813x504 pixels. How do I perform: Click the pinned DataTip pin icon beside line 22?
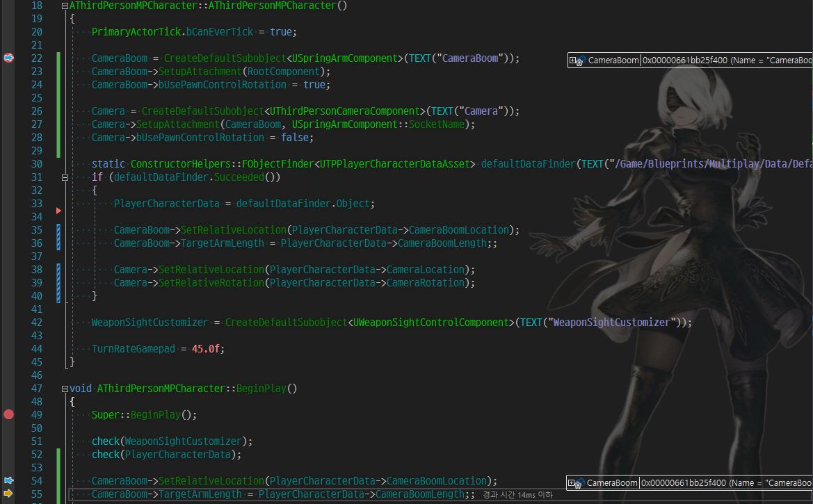pyautogui.click(x=8, y=58)
